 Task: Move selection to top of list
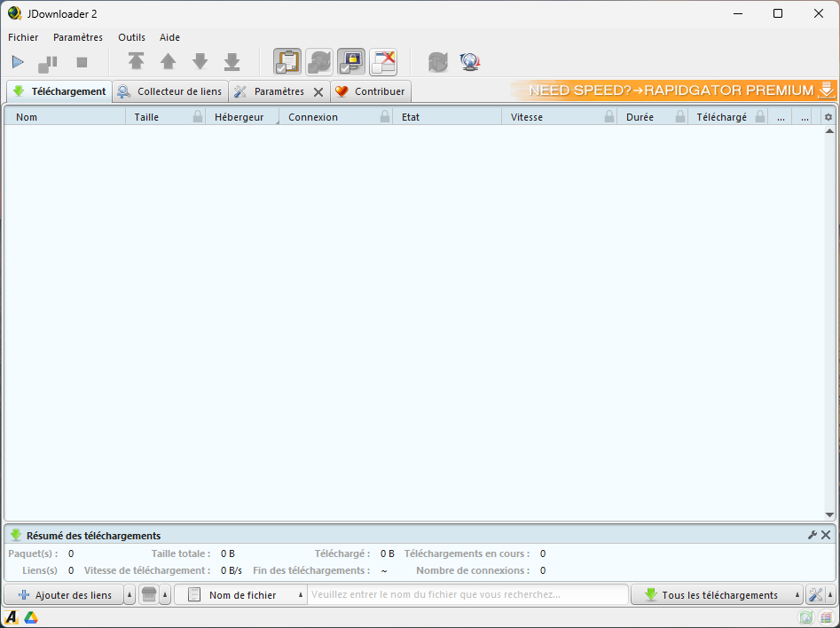136,61
